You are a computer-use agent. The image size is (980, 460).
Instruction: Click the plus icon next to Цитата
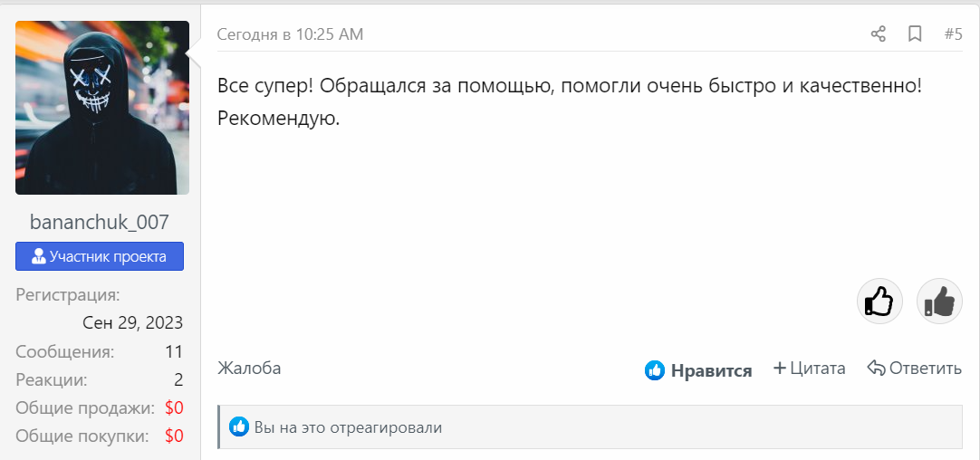[779, 369]
